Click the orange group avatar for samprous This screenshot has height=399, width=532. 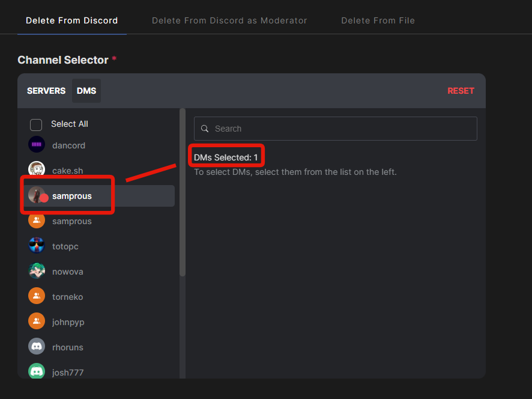[36, 221]
